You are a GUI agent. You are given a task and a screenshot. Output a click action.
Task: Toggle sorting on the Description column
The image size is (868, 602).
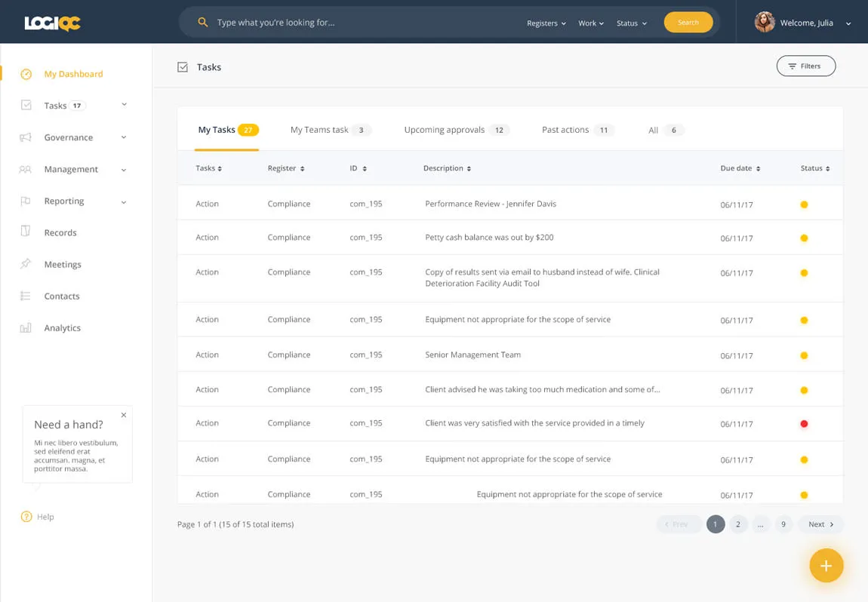[x=447, y=167]
